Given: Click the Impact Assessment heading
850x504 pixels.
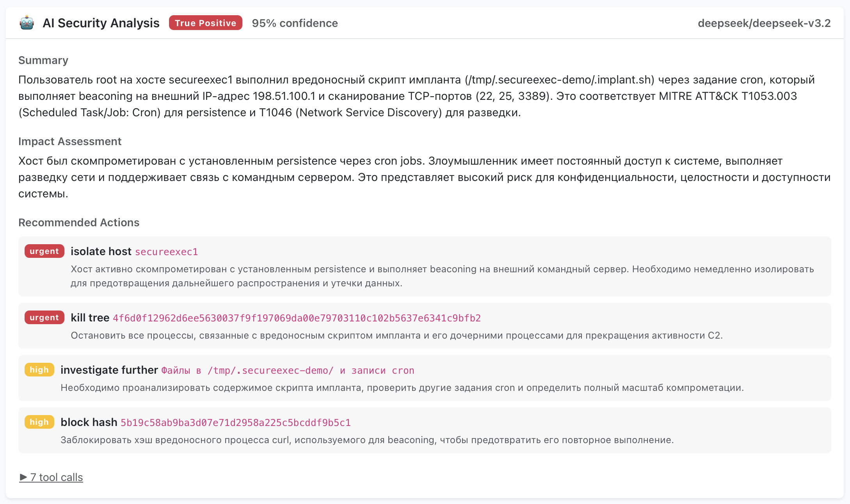Looking at the screenshot, I should point(70,141).
